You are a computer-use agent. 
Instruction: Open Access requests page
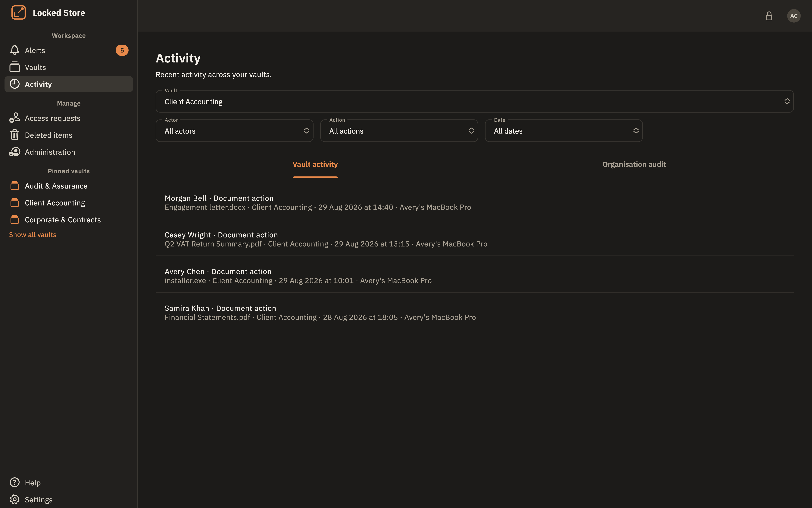coord(69,118)
